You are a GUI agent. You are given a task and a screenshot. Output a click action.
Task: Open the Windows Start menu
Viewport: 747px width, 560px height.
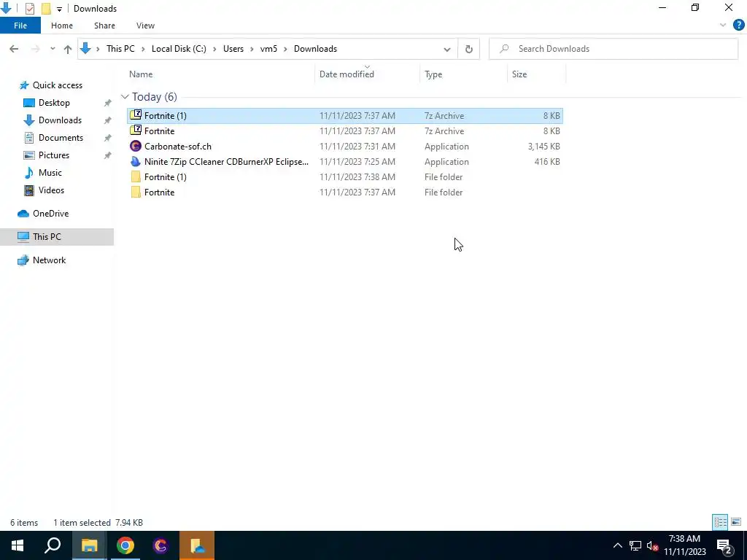(18, 545)
